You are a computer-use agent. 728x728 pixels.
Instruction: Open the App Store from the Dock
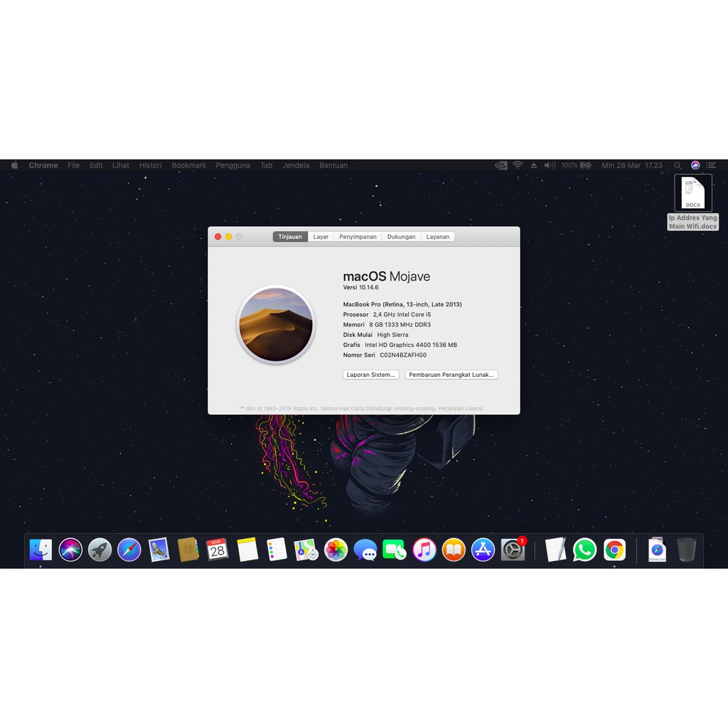point(483,550)
